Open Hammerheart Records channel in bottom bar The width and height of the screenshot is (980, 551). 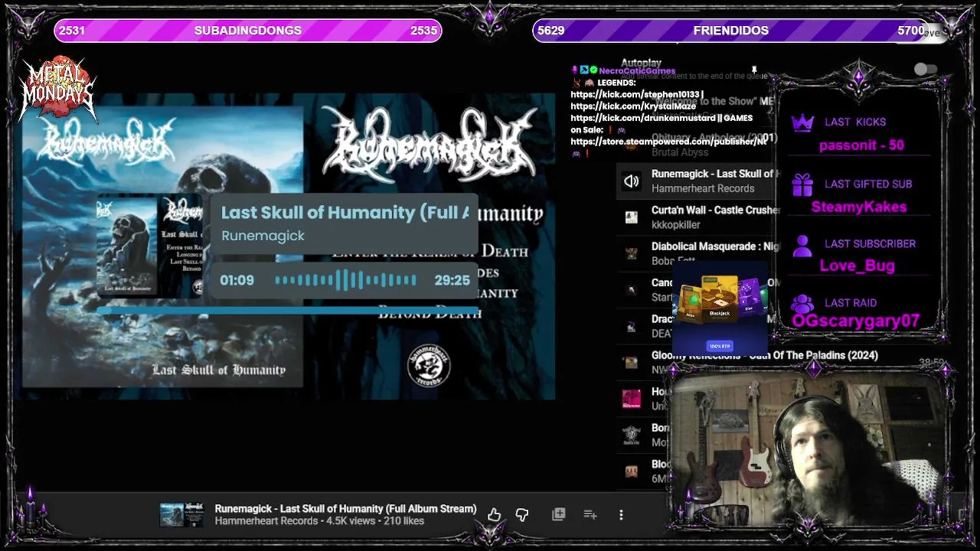[266, 521]
